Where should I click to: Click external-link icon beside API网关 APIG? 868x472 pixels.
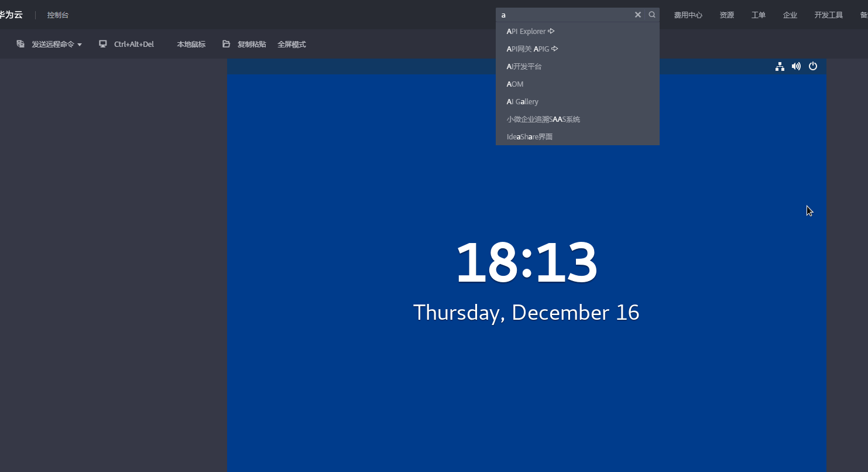pos(555,49)
